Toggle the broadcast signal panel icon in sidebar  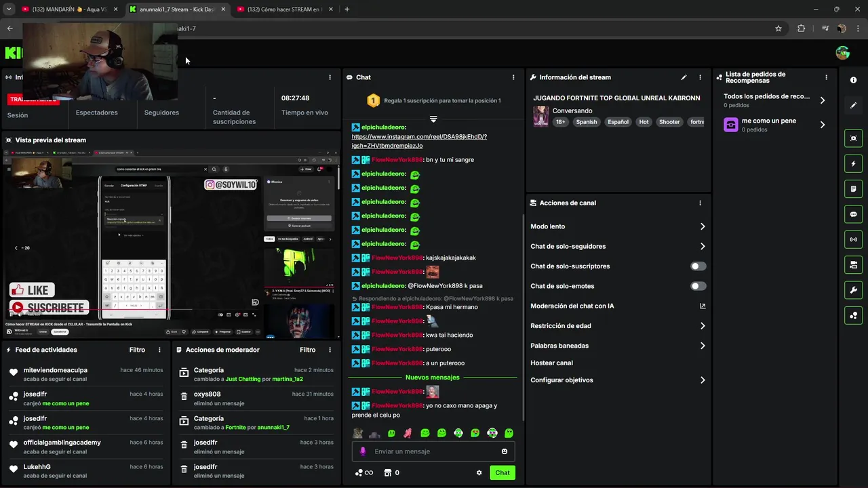pos(853,239)
